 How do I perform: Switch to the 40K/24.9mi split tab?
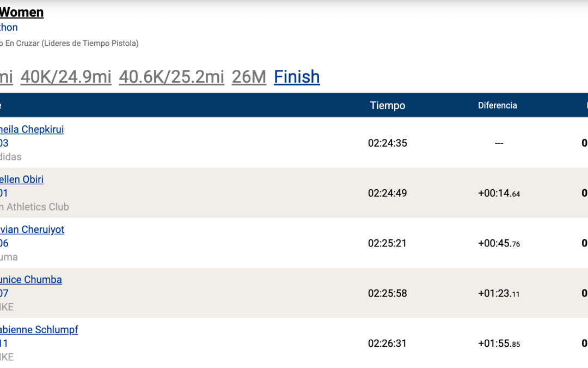coord(66,77)
